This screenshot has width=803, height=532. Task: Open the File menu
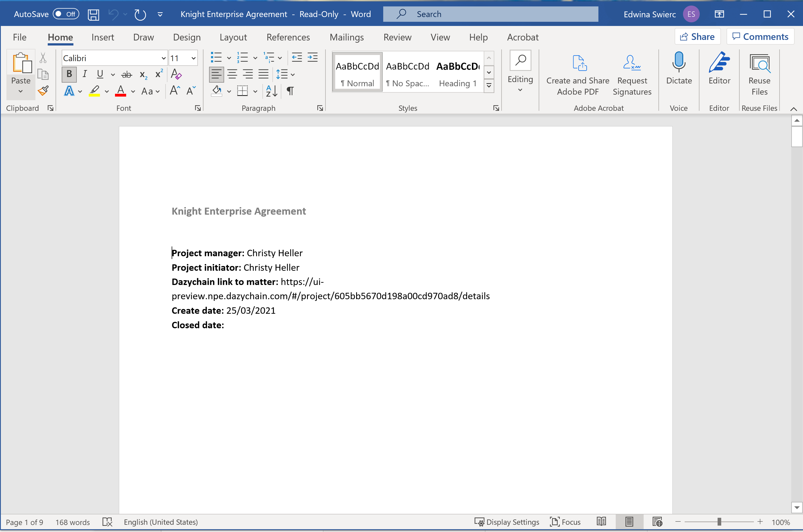click(19, 37)
